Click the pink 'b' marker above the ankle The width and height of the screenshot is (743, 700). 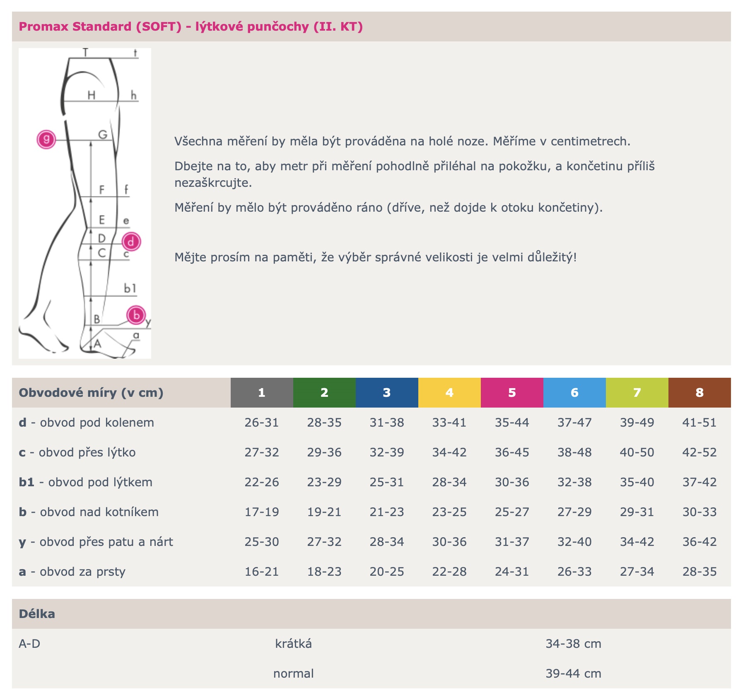click(x=136, y=315)
